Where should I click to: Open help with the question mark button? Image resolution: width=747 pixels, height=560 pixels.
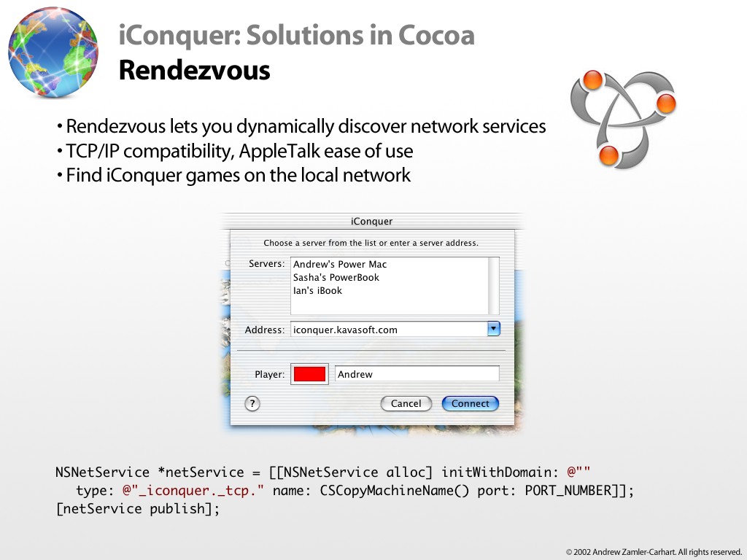(252, 403)
